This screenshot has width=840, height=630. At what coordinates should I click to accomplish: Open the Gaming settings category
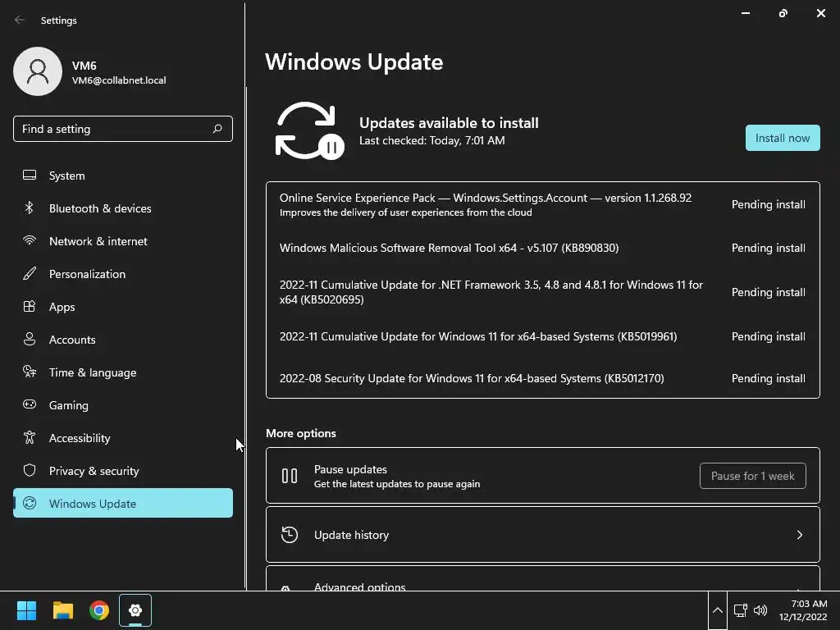pos(123,404)
